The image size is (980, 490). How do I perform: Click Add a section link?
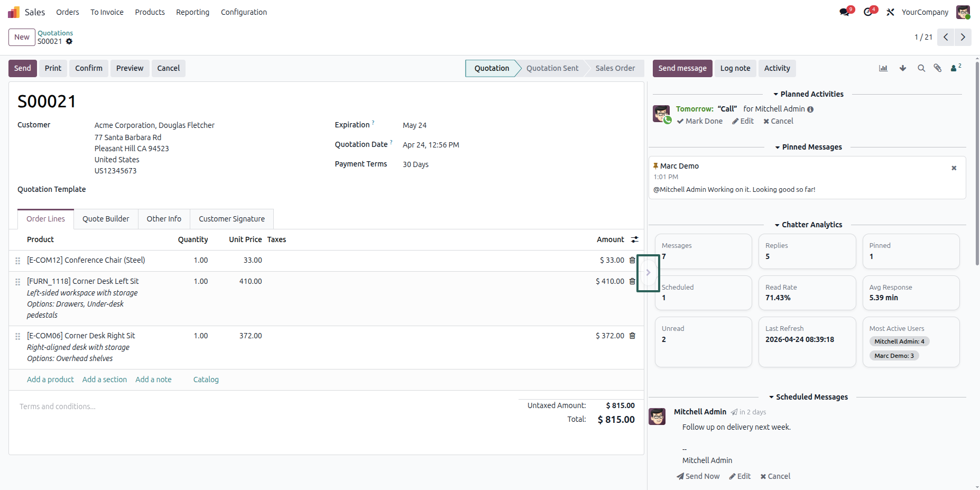click(x=105, y=380)
